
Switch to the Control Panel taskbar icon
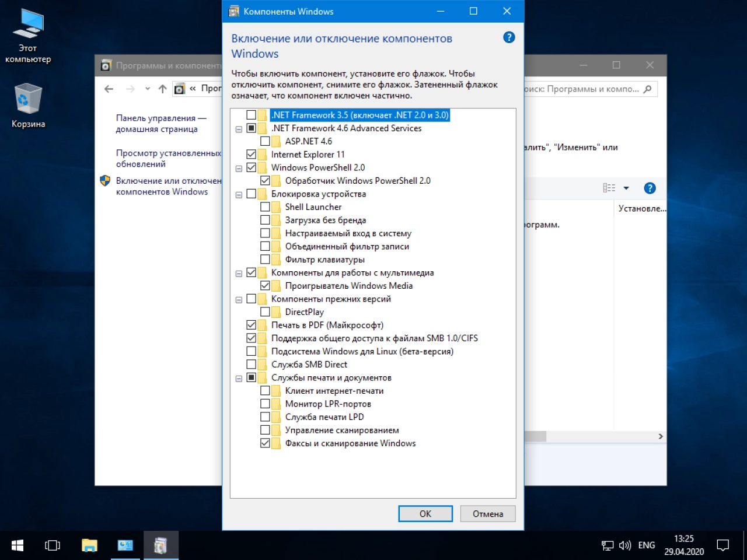click(125, 545)
